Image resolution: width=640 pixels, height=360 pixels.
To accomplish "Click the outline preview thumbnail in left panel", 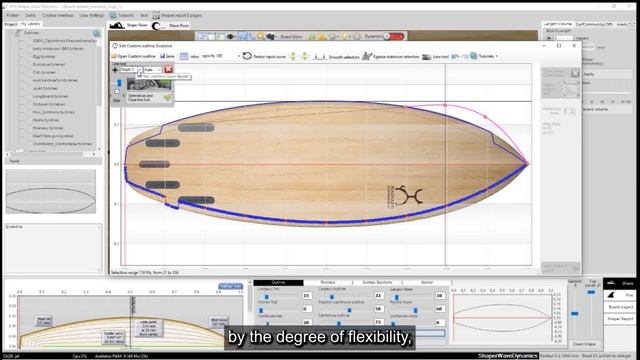I will pyautogui.click(x=51, y=191).
